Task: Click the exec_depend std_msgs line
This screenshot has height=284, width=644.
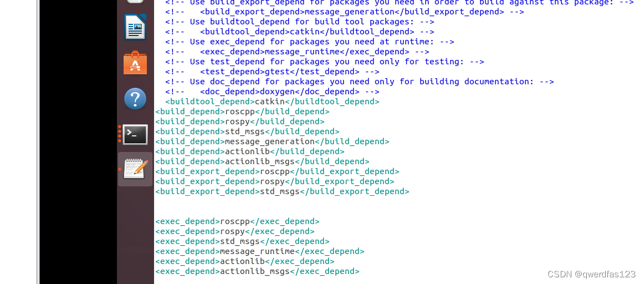Action: (x=242, y=241)
